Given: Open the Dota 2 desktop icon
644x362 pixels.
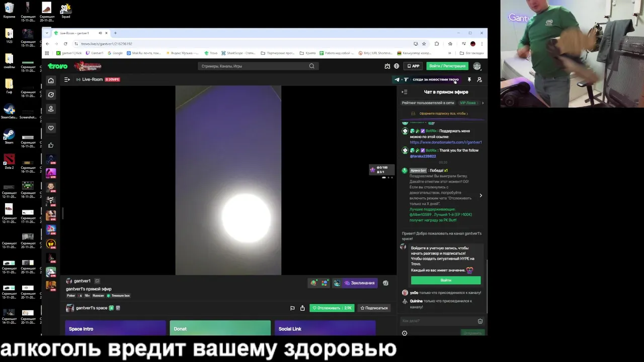Looking at the screenshot, I should click(x=9, y=162).
